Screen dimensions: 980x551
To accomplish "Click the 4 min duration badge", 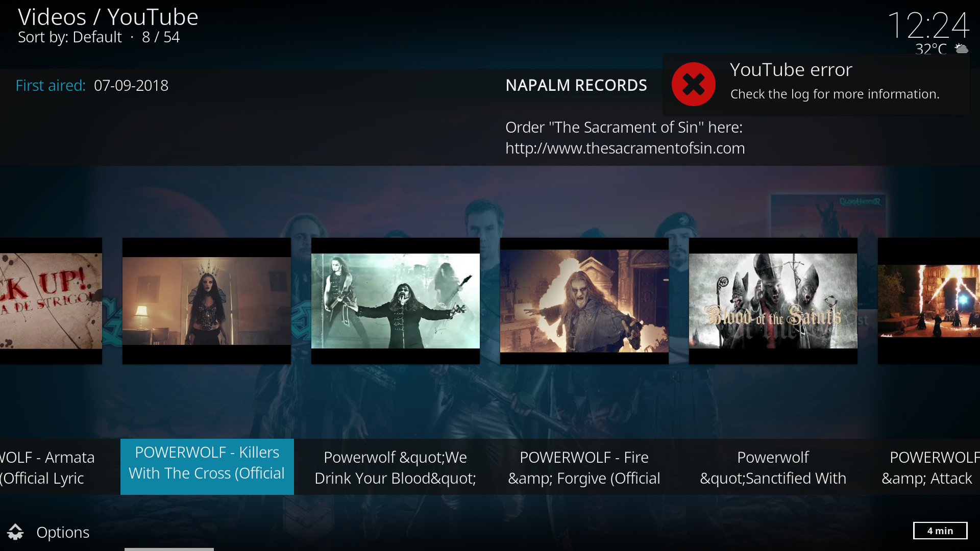I will 940,531.
